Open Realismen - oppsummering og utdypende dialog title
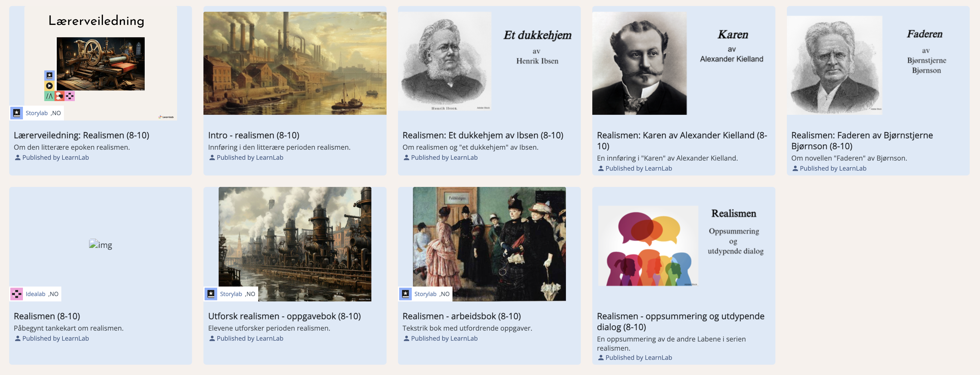Image resolution: width=980 pixels, height=375 pixels. coord(681,321)
